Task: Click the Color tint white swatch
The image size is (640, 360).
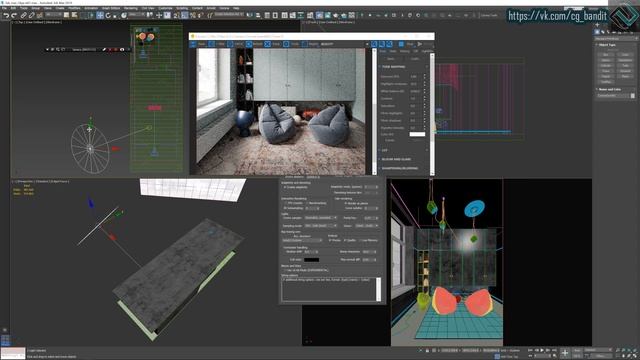Action: point(417,134)
